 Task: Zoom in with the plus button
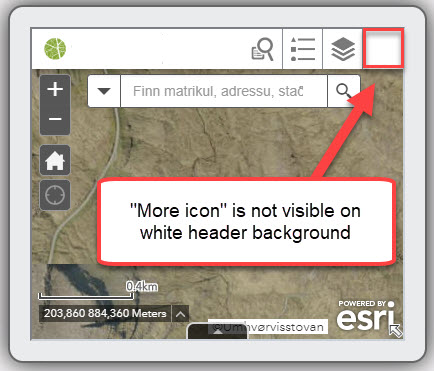pyautogui.click(x=55, y=89)
